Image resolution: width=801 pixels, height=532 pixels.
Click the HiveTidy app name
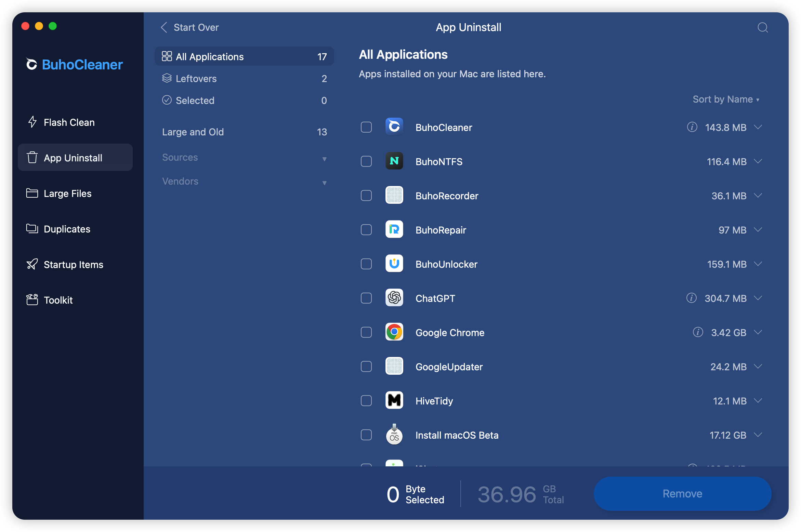click(x=434, y=401)
